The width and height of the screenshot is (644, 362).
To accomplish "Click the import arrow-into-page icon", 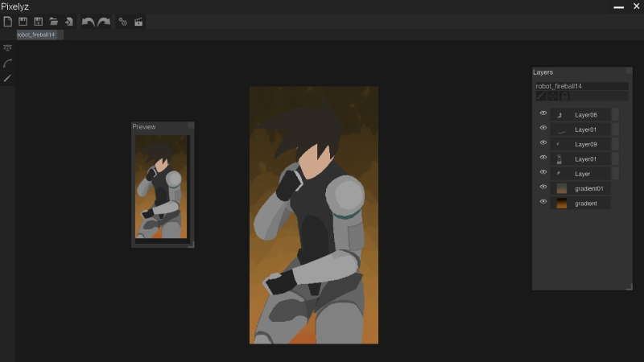I will click(69, 22).
